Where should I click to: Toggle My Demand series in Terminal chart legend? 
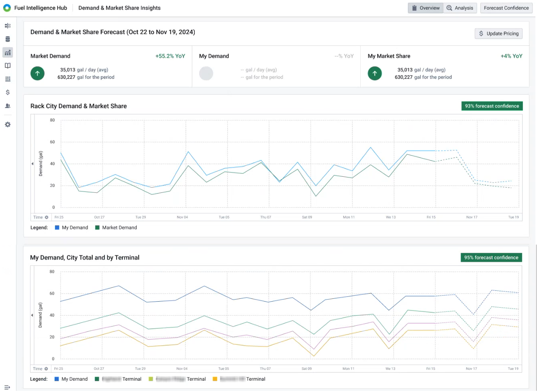pos(71,379)
